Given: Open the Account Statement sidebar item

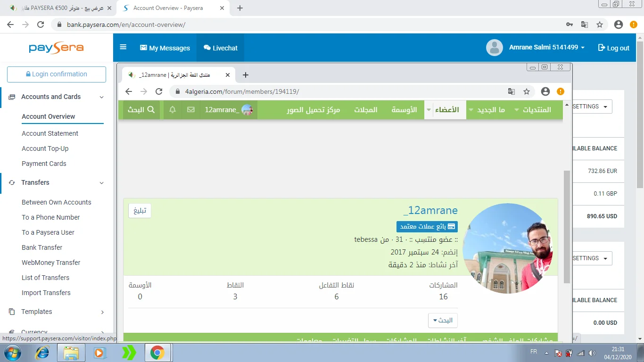Looking at the screenshot, I should coord(50,133).
